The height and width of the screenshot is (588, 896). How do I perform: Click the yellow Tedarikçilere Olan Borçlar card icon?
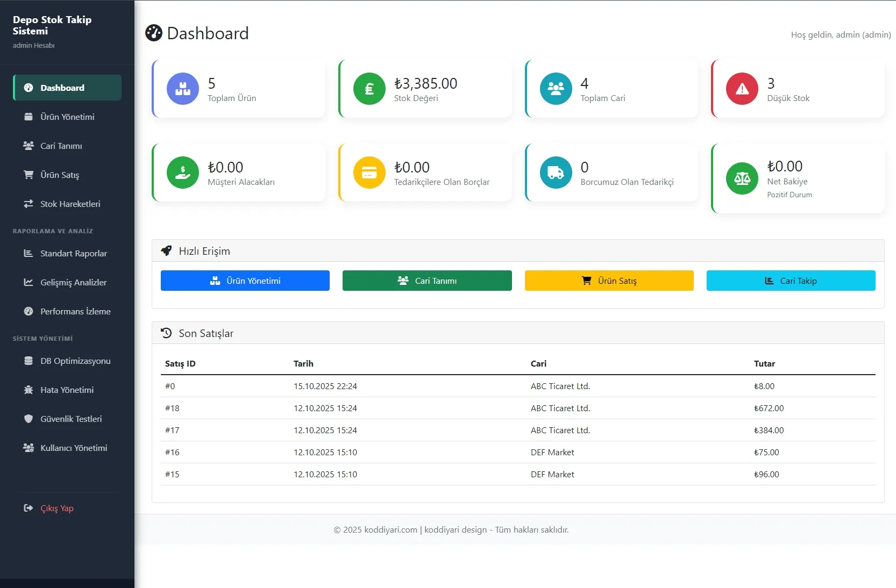[369, 173]
